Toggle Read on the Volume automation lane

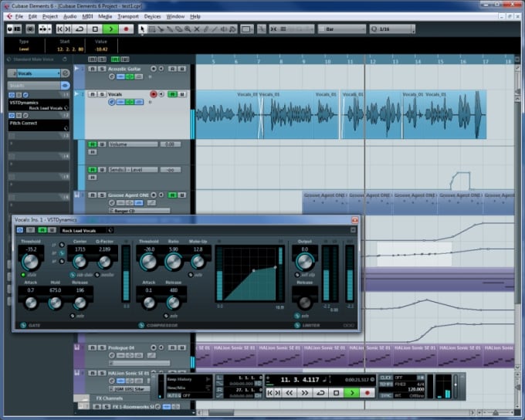tap(93, 144)
